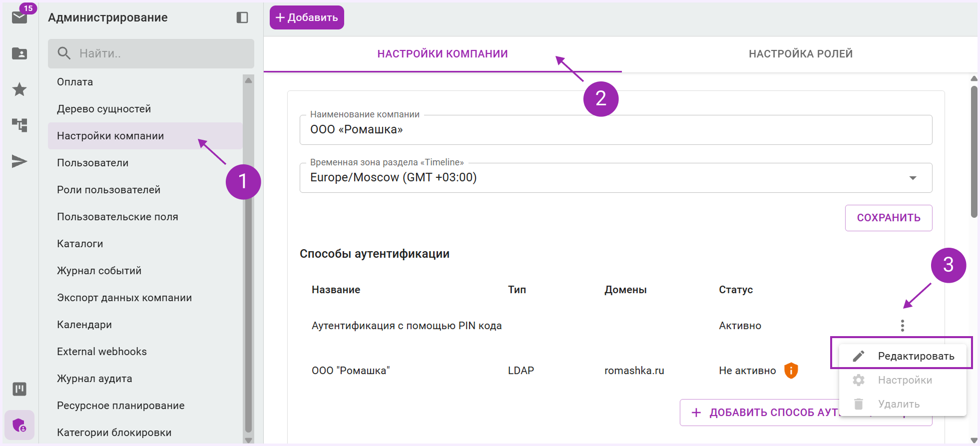Image resolution: width=980 pixels, height=446 pixels.
Task: Switch to НАСТРОЙКА РОЛЕЙ tab
Action: pyautogui.click(x=800, y=54)
